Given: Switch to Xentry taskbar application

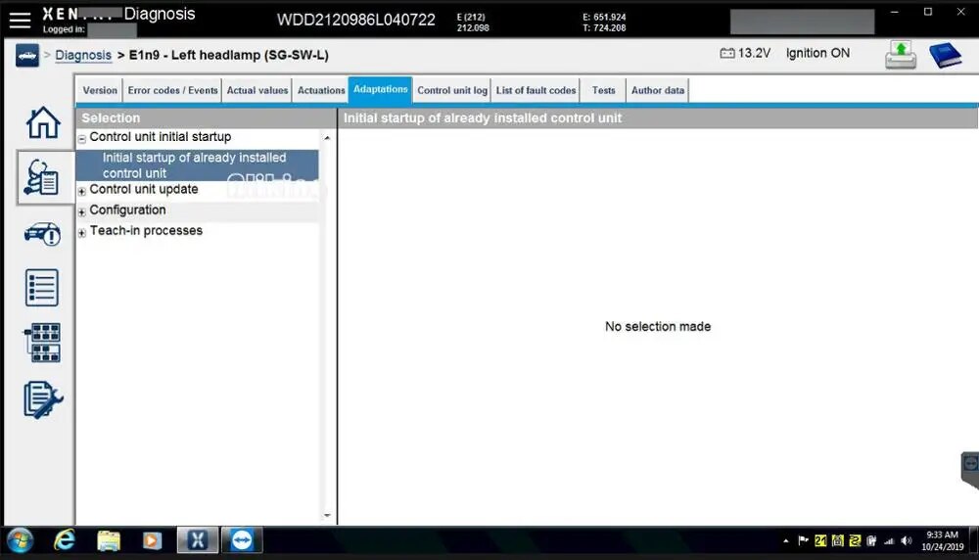Looking at the screenshot, I should point(198,540).
